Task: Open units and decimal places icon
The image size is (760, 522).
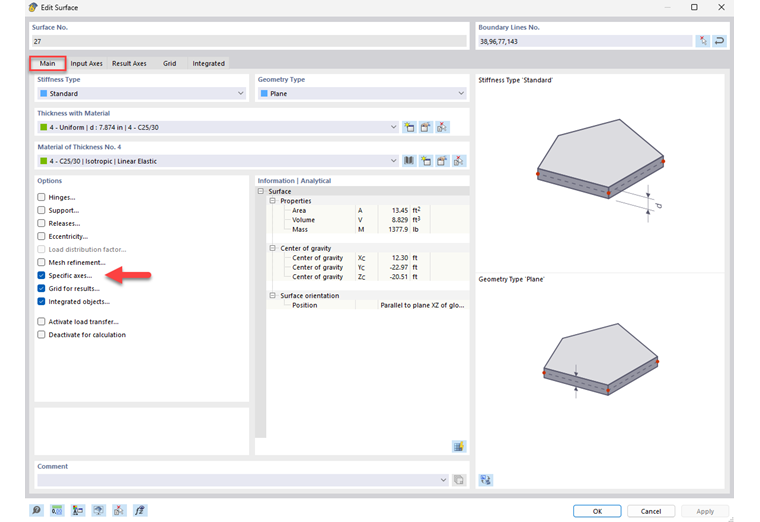Action: pyautogui.click(x=57, y=510)
